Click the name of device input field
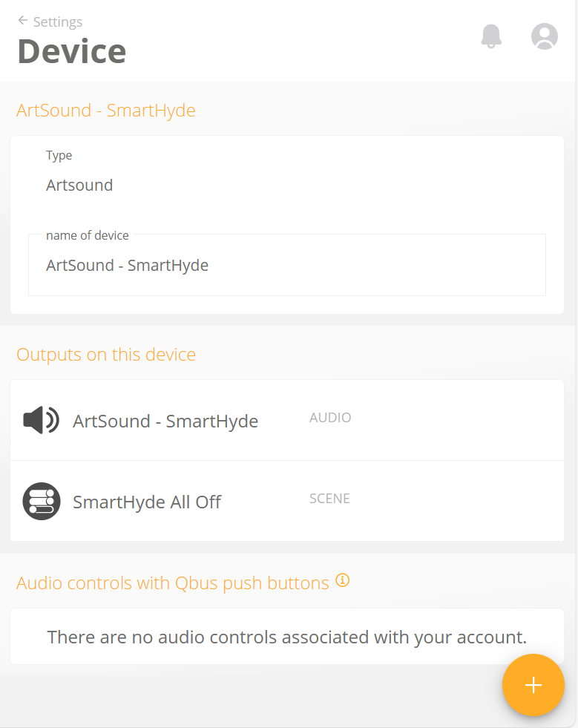This screenshot has height=728, width=578. point(287,265)
